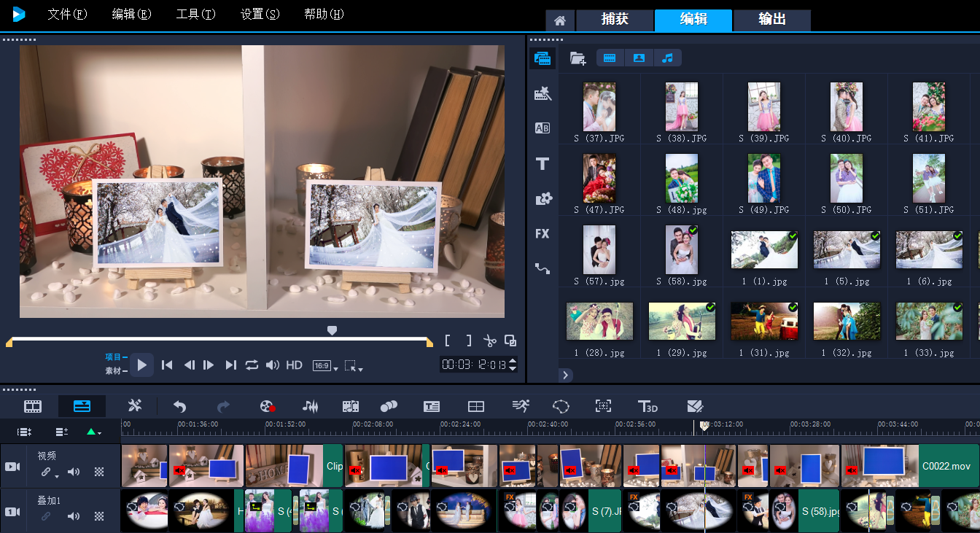Open the system volume control

(273, 365)
